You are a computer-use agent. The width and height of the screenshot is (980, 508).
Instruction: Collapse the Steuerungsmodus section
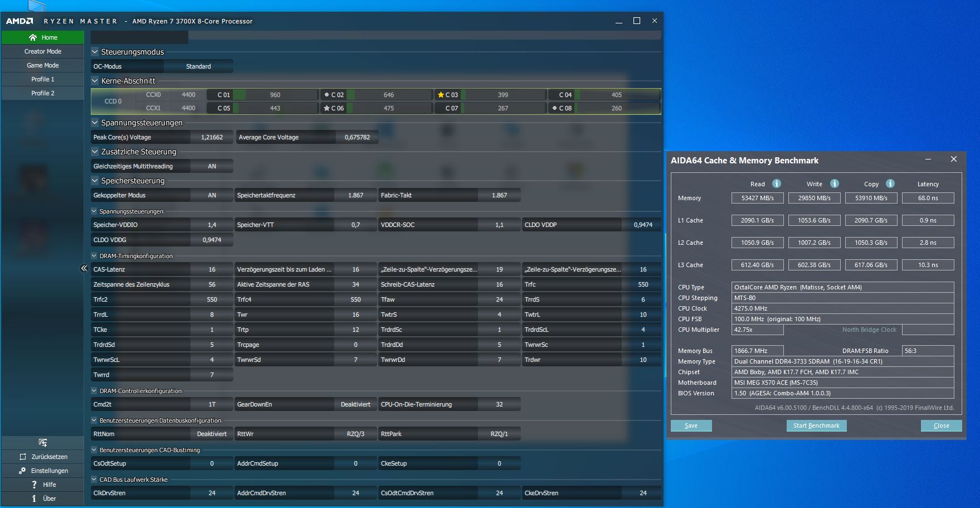pyautogui.click(x=95, y=52)
